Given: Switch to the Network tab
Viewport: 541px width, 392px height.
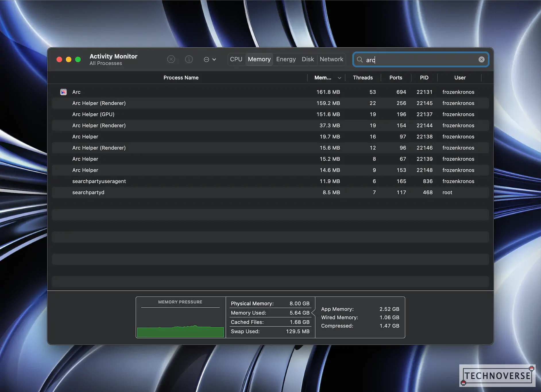Looking at the screenshot, I should tap(331, 59).
